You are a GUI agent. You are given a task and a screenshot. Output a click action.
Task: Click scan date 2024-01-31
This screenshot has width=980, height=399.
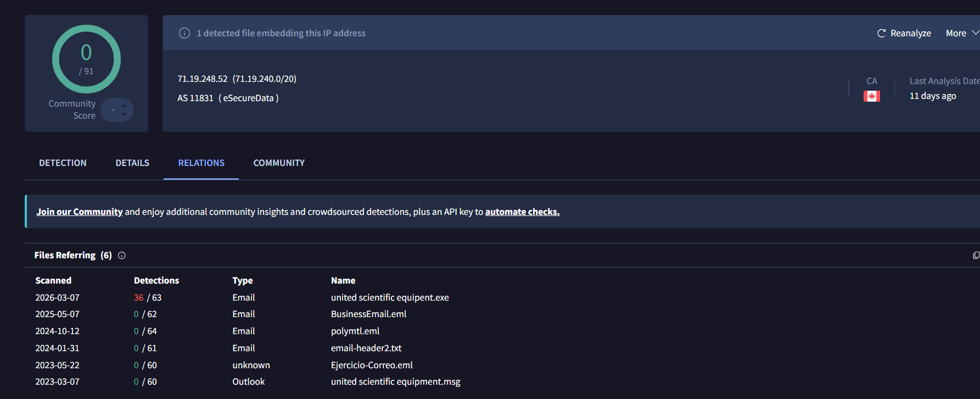point(57,348)
